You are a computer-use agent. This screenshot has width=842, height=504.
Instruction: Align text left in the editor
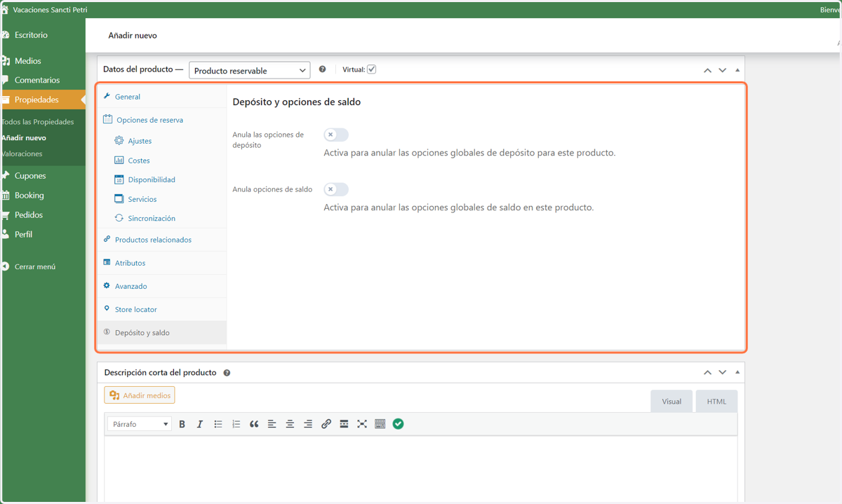(272, 424)
